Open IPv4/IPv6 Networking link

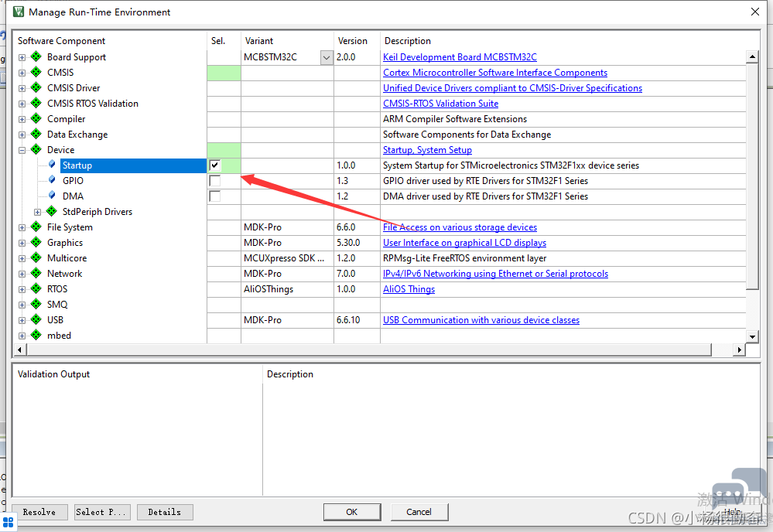pyautogui.click(x=495, y=274)
